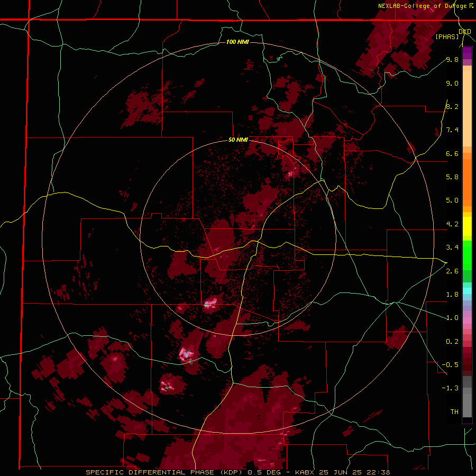Click the 9.8 color scale value
The height and width of the screenshot is (476, 476).
(x=452, y=59)
